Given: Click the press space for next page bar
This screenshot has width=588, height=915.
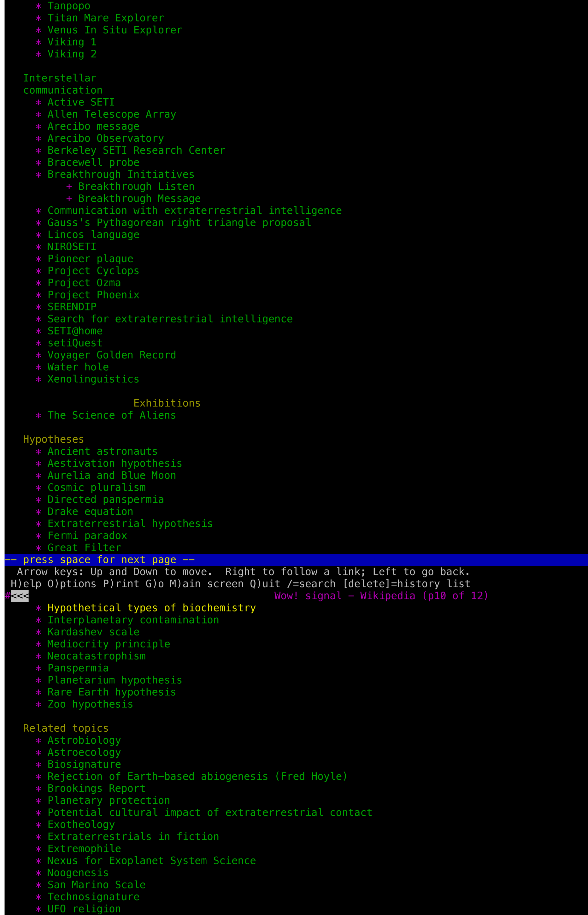Looking at the screenshot, I should point(296,559).
